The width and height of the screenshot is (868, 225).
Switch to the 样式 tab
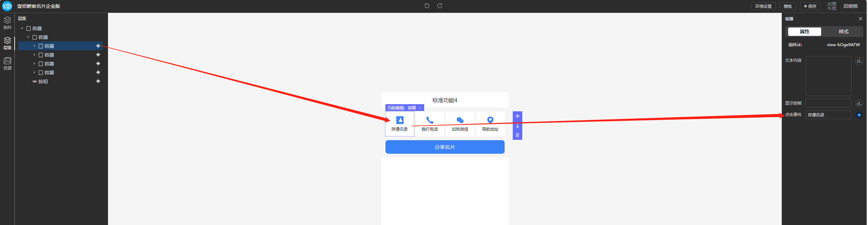click(x=844, y=32)
